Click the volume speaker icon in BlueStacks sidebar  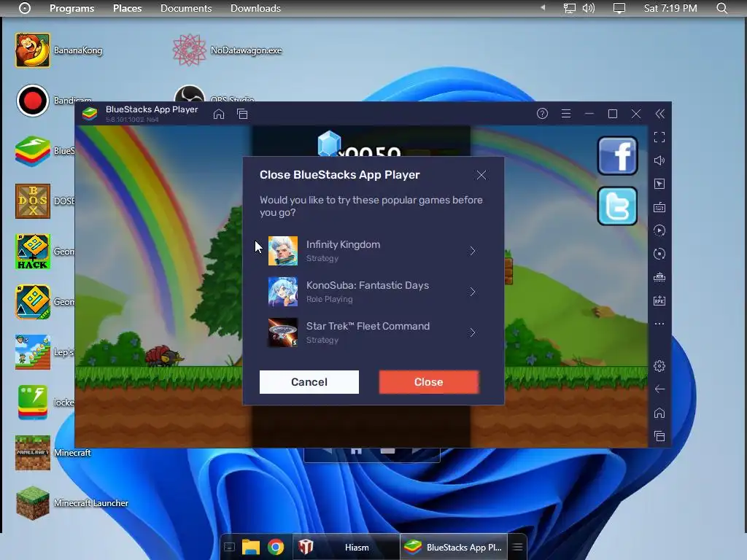(659, 160)
